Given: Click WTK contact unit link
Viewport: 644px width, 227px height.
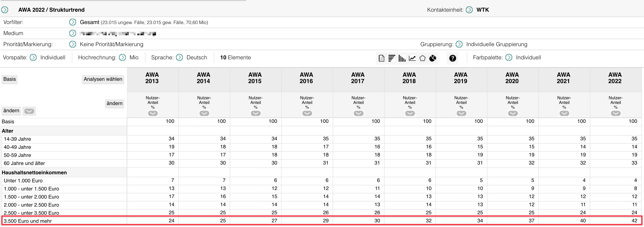Looking at the screenshot, I should (x=483, y=10).
